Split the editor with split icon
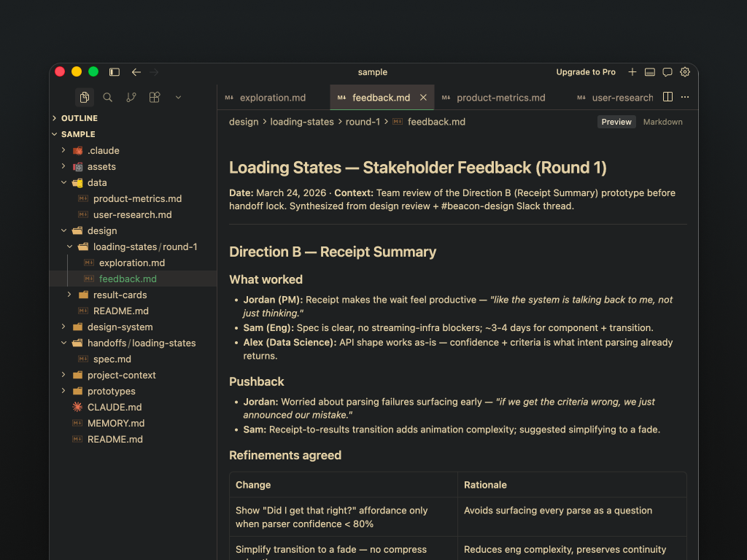Viewport: 747px width, 560px height. 668,97
